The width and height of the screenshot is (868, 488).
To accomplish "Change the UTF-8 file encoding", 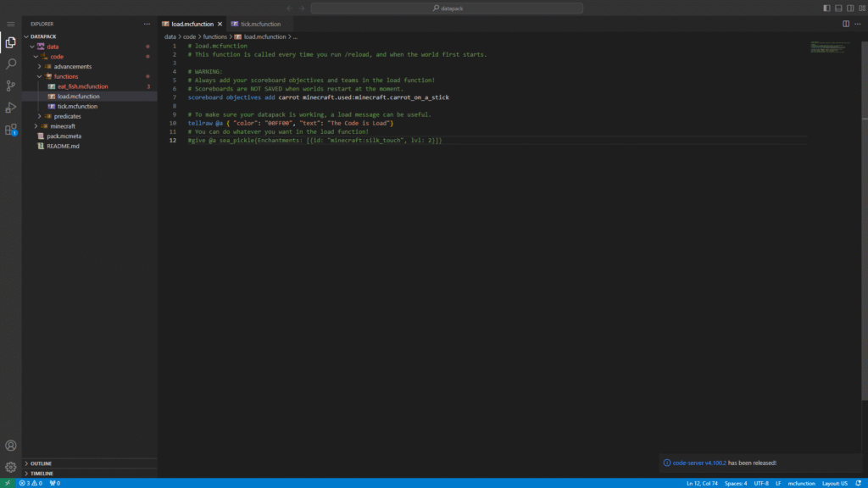I will (761, 483).
